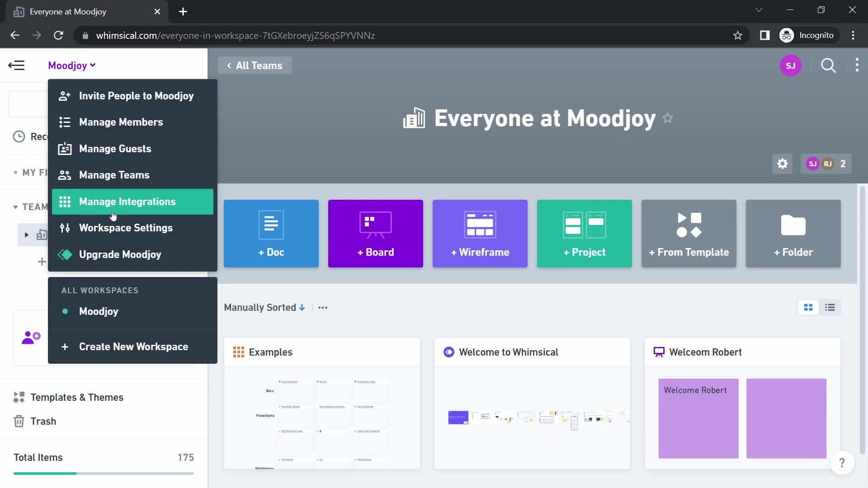
Task: Open team settings gear icon
Action: tap(782, 164)
